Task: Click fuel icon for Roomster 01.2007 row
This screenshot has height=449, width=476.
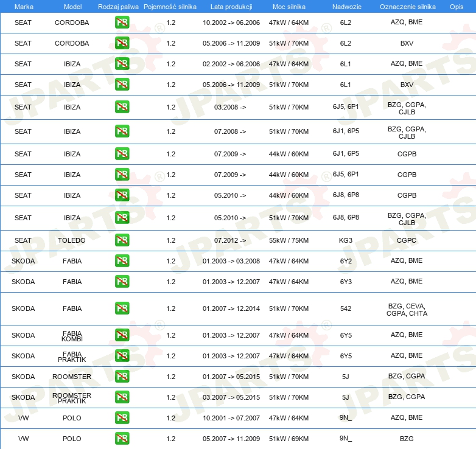Action: [122, 376]
